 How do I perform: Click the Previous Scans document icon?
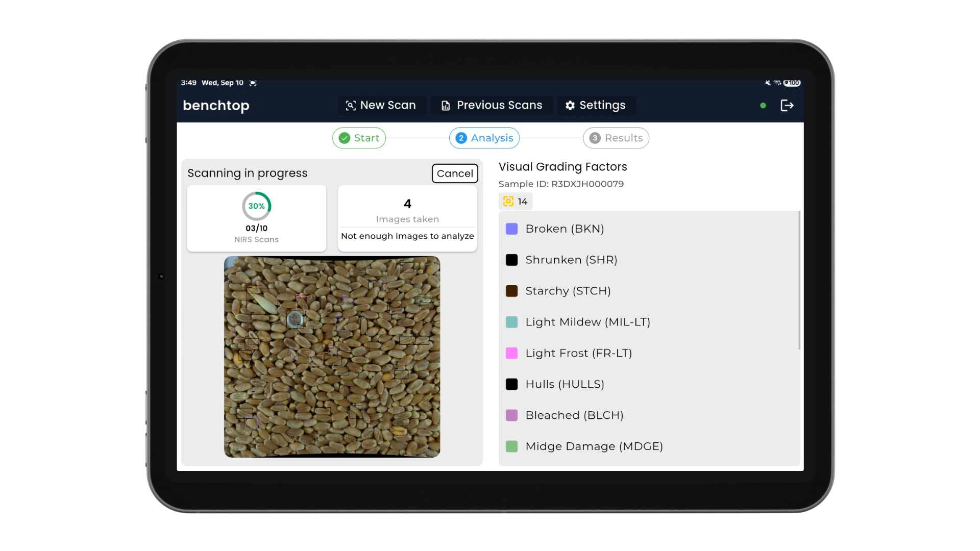446,106
